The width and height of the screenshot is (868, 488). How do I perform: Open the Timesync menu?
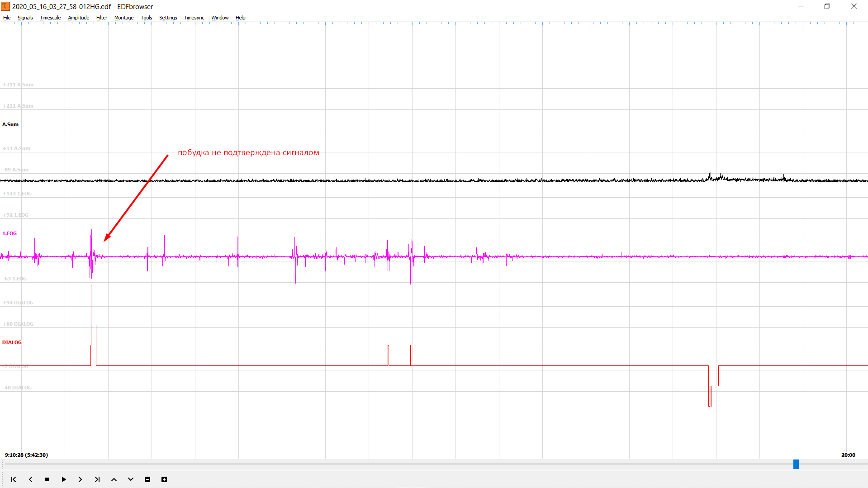click(x=194, y=18)
